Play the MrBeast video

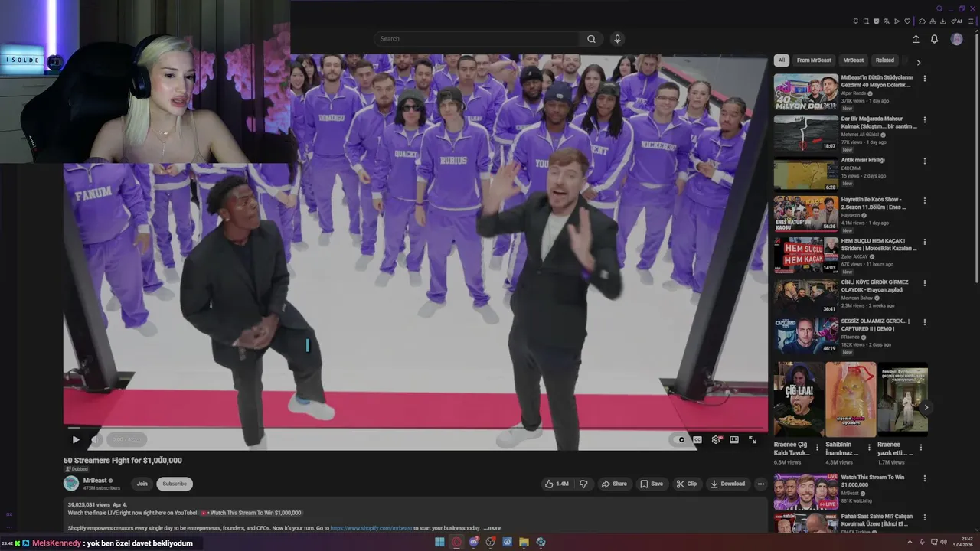click(76, 439)
